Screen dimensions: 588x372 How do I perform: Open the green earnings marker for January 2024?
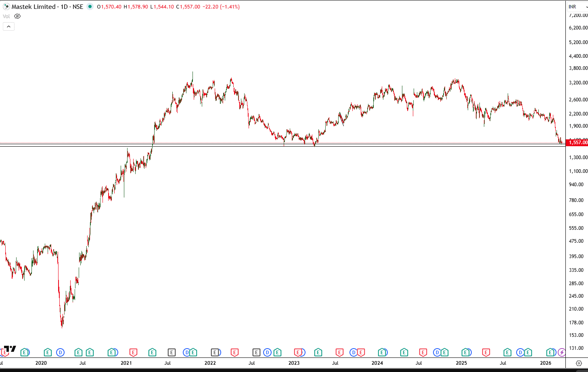click(x=382, y=353)
